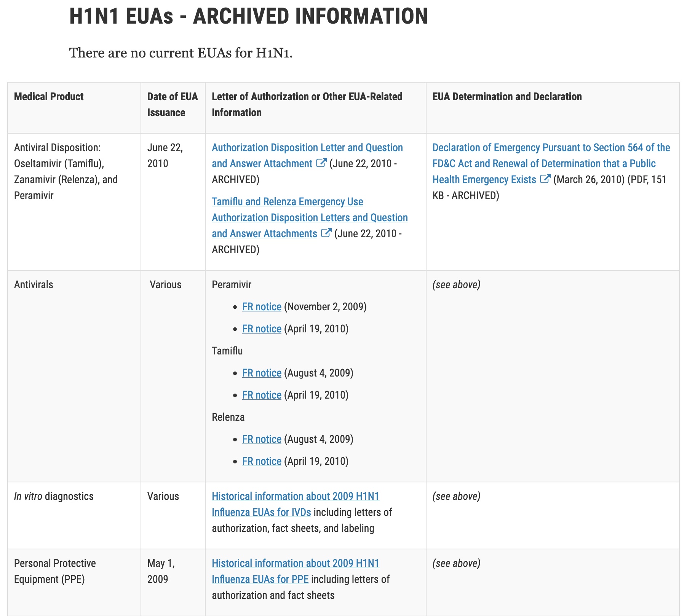Open Authorization Disposition Letter and Question link
The width and height of the screenshot is (687, 616).
click(x=307, y=148)
